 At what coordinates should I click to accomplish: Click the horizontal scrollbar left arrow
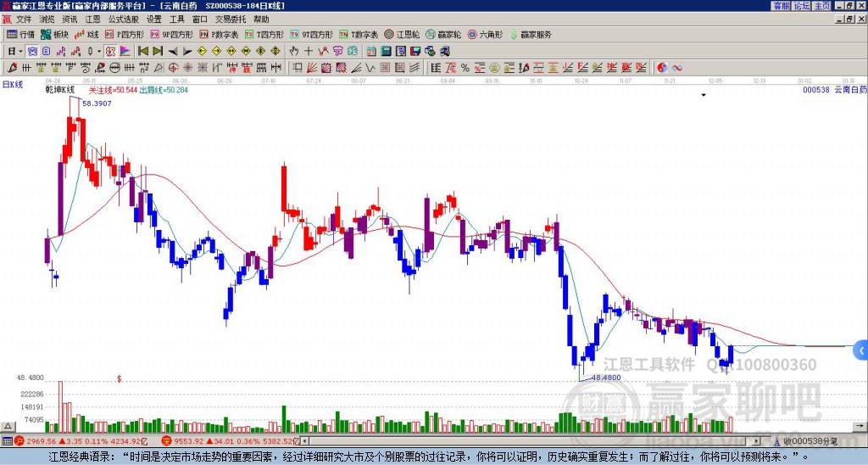(x=304, y=441)
